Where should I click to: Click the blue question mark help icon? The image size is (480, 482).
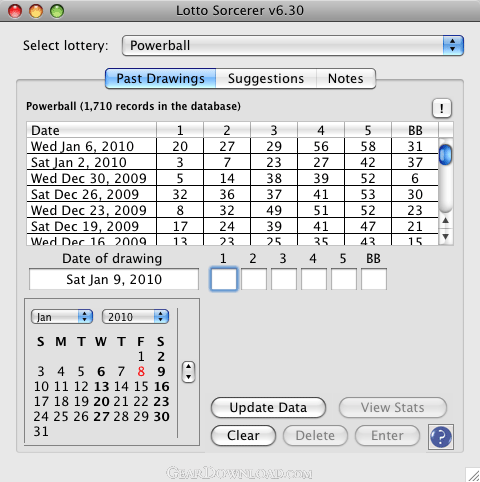point(441,437)
